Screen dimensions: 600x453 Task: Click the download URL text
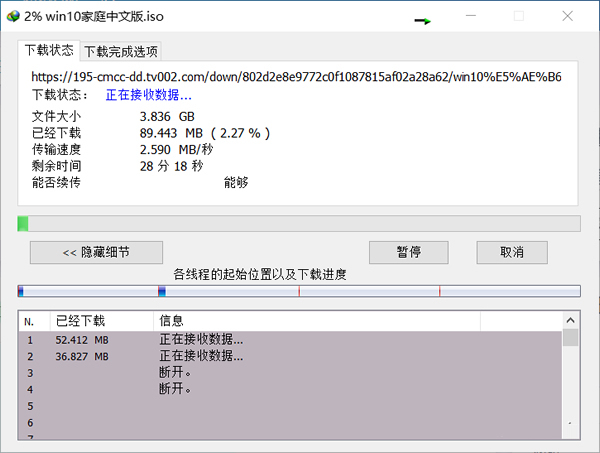296,77
